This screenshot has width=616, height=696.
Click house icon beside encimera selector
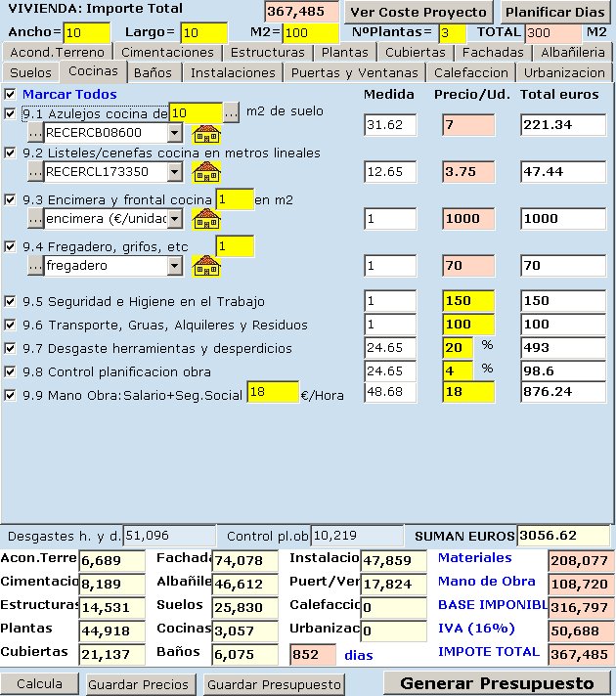pyautogui.click(x=206, y=219)
